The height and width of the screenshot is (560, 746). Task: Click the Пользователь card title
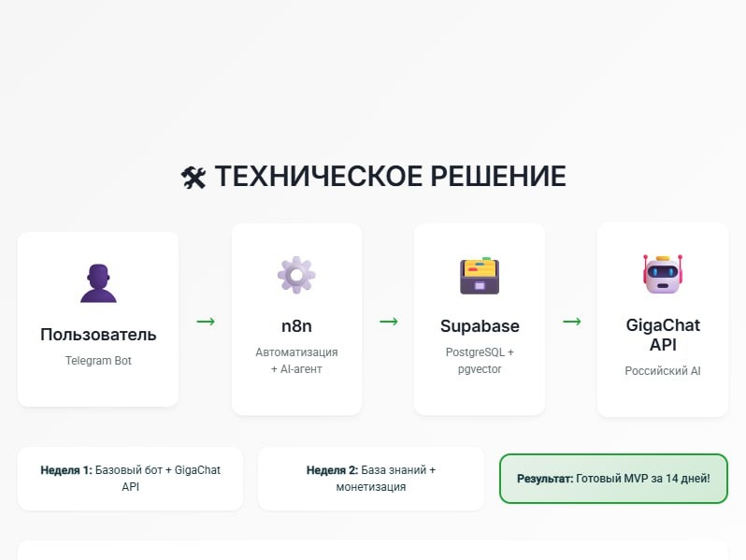(98, 335)
